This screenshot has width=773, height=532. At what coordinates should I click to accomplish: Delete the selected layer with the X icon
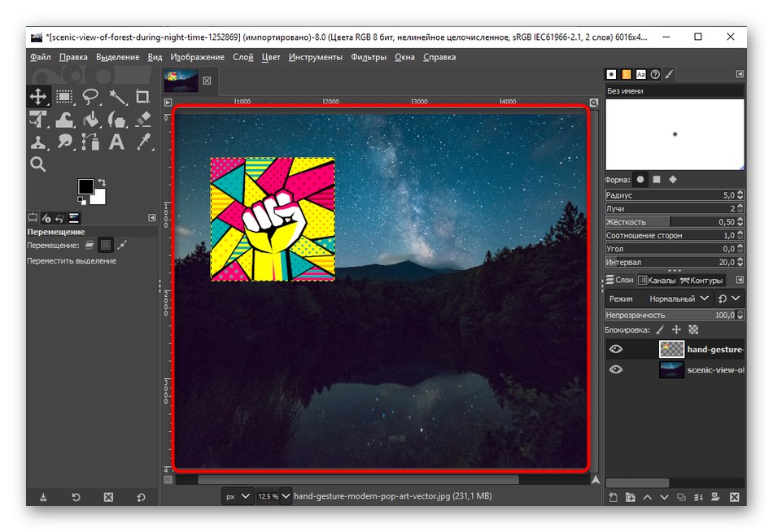pos(734,497)
